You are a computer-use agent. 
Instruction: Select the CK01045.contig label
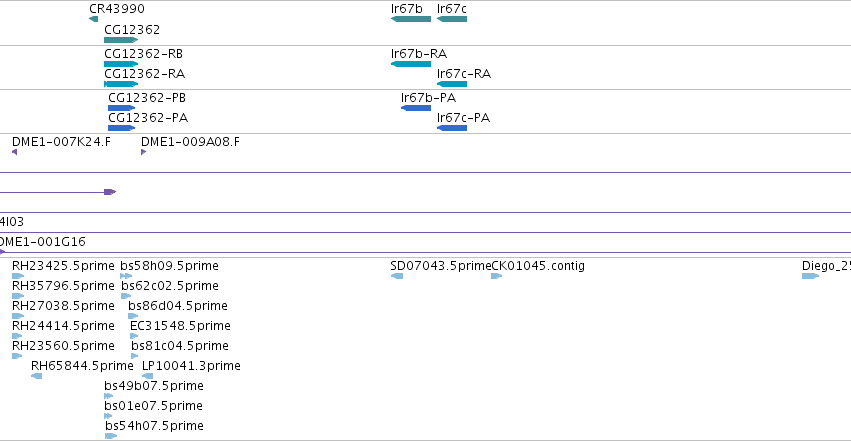(x=538, y=266)
